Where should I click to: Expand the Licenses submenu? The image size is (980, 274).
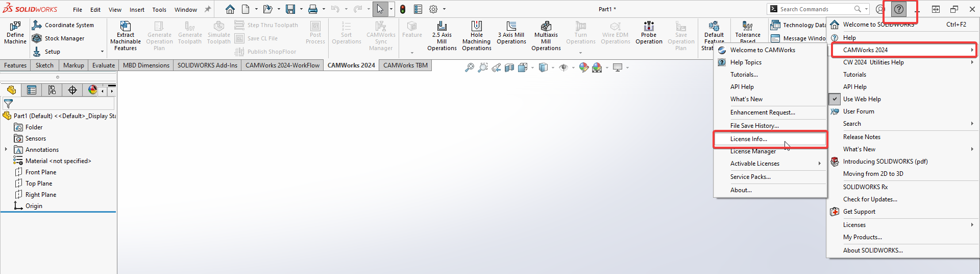pyautogui.click(x=972, y=225)
